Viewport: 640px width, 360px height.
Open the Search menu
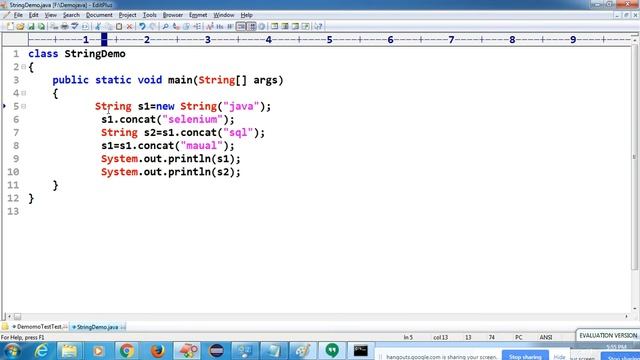pyautogui.click(x=71, y=15)
